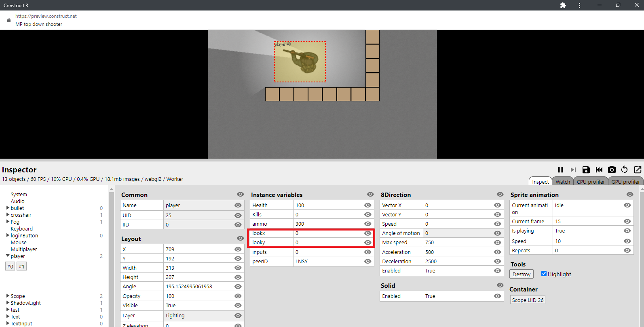
Task: Add Current frame to watch list
Action: click(627, 221)
